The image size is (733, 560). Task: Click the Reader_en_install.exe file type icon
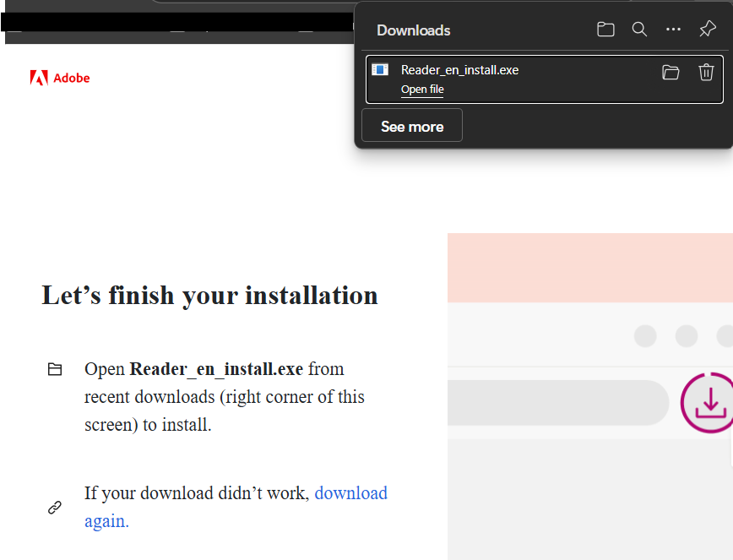[x=380, y=70]
